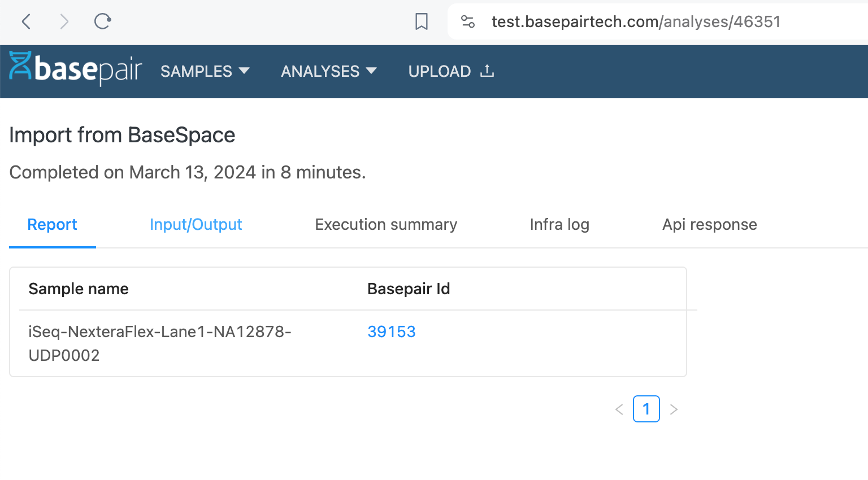Screen dimensions: 868x480
Task: Open the Execution summary tab
Action: (x=385, y=224)
